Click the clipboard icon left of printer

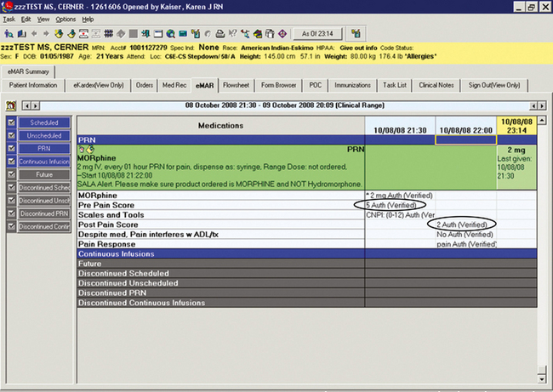196,34
